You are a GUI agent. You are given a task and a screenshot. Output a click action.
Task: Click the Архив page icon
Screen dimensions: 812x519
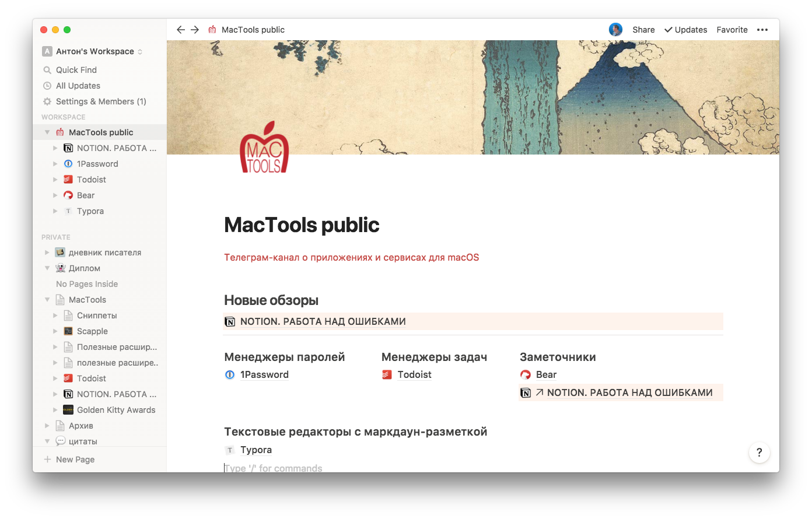60,426
